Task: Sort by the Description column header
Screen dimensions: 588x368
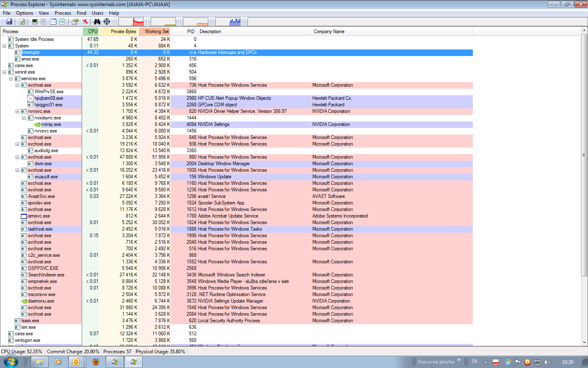Action: point(254,31)
